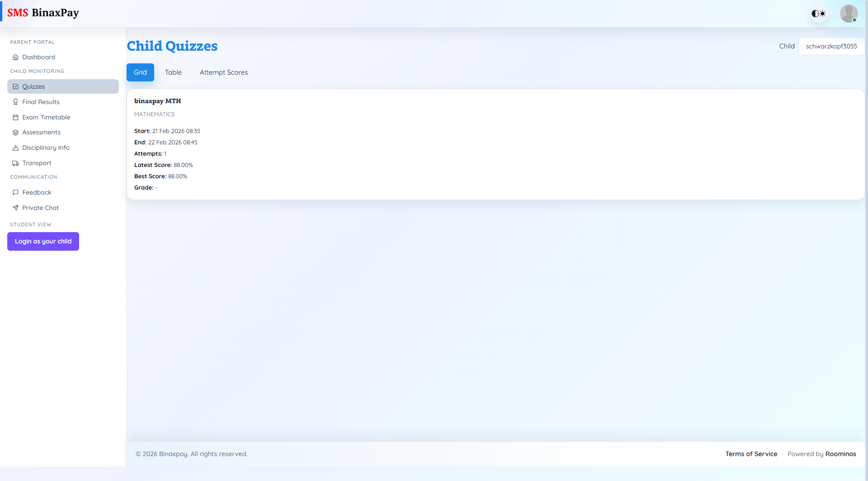Open Feedback via the speech bubble icon

pos(16,192)
